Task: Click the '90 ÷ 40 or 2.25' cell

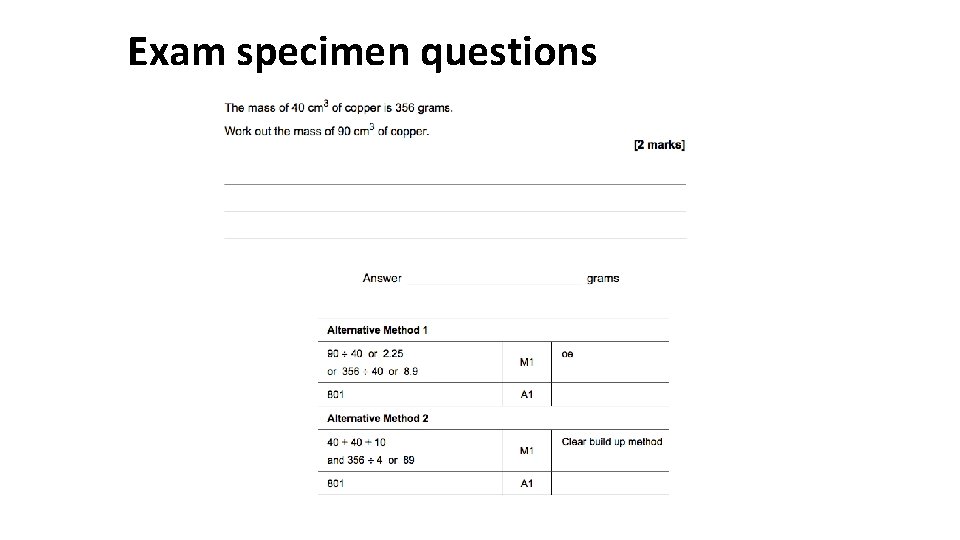Action: point(366,353)
